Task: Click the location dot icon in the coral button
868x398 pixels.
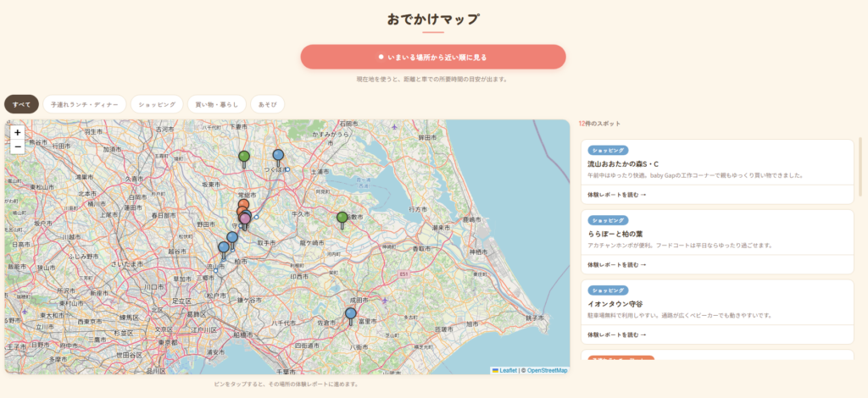Action: 381,57
